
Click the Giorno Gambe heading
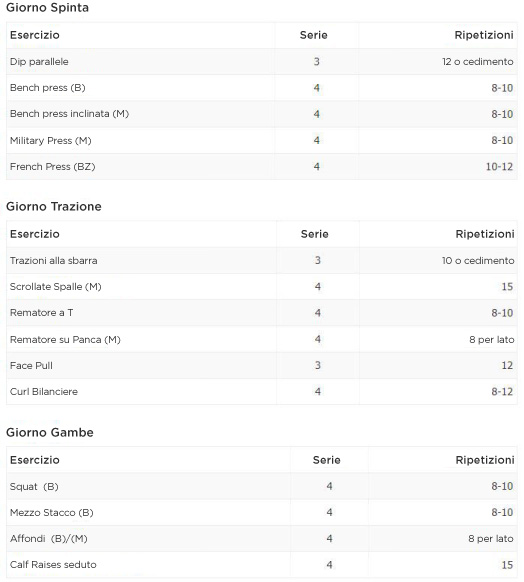[x=50, y=432]
